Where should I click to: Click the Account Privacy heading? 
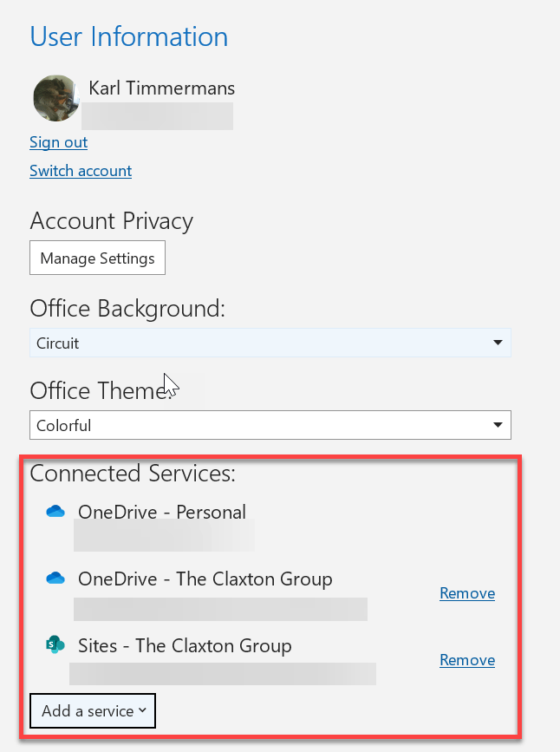(111, 221)
